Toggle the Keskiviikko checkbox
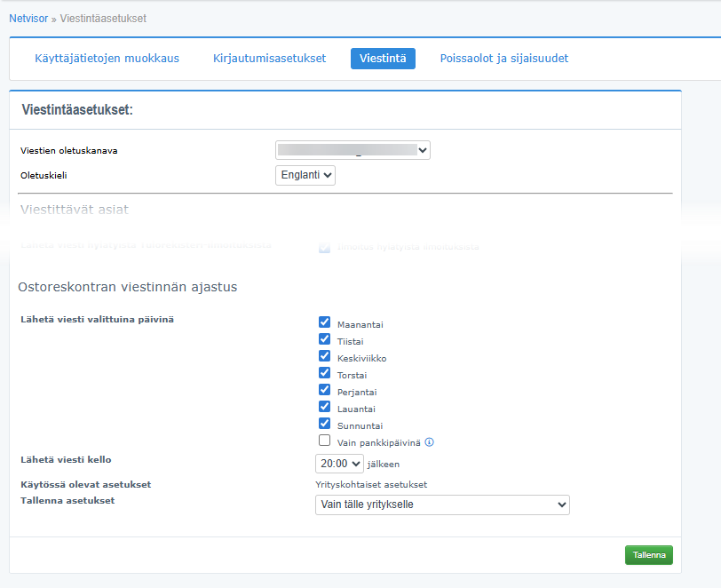Image resolution: width=721 pixels, height=588 pixels. tap(325, 355)
